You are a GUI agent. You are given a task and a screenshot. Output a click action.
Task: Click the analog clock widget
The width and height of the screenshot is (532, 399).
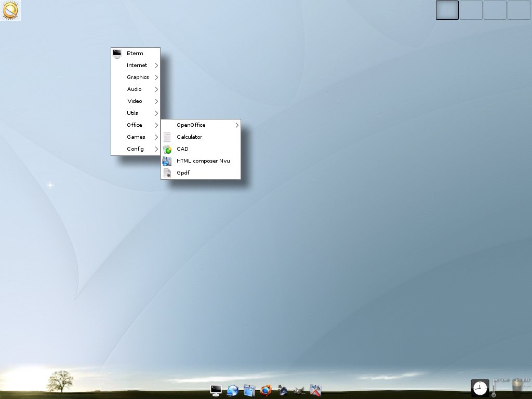(x=480, y=388)
